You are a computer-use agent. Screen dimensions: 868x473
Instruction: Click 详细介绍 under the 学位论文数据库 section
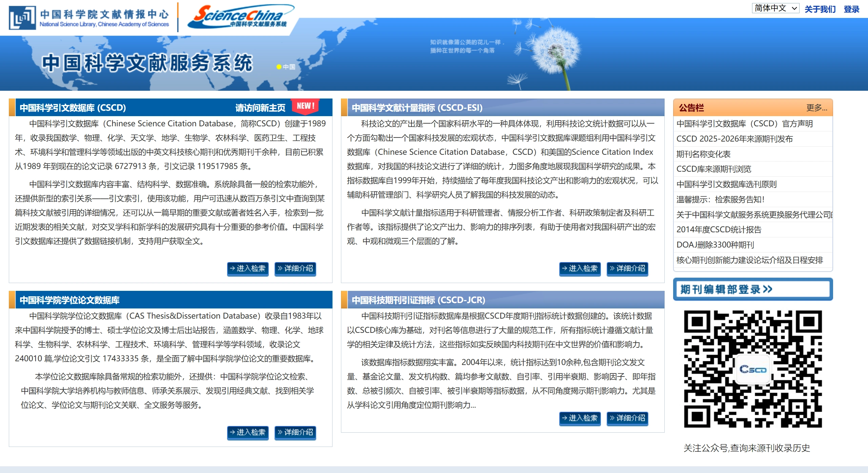tap(295, 432)
